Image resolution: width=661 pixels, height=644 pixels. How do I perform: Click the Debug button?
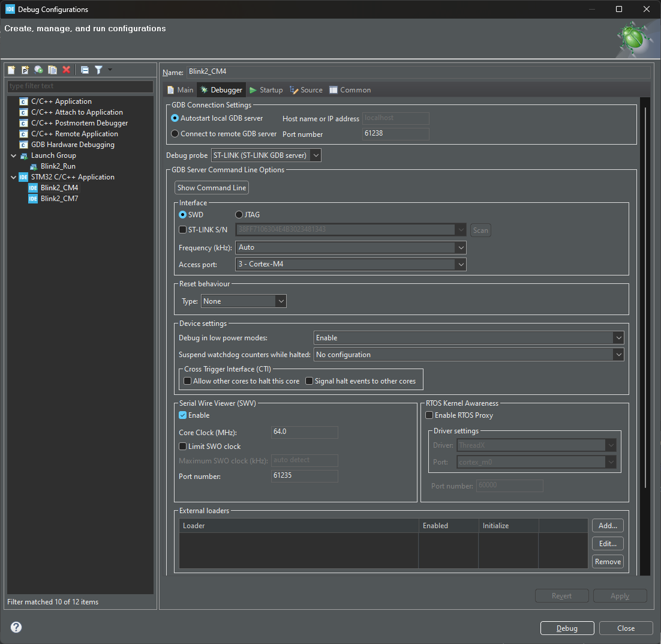567,628
